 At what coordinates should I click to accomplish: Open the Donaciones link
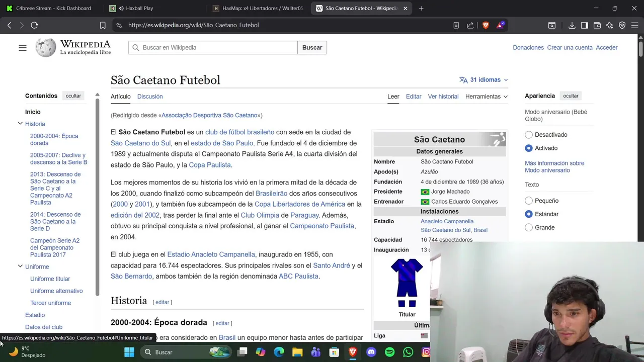point(528,48)
